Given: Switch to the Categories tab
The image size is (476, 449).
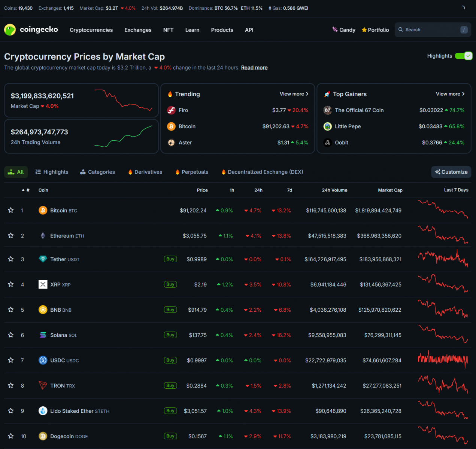Looking at the screenshot, I should [x=98, y=172].
